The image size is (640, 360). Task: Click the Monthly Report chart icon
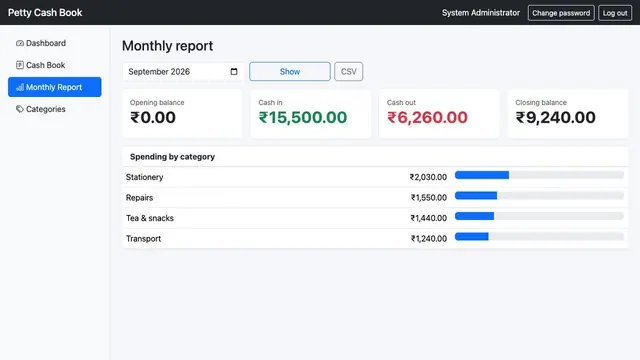pos(20,87)
